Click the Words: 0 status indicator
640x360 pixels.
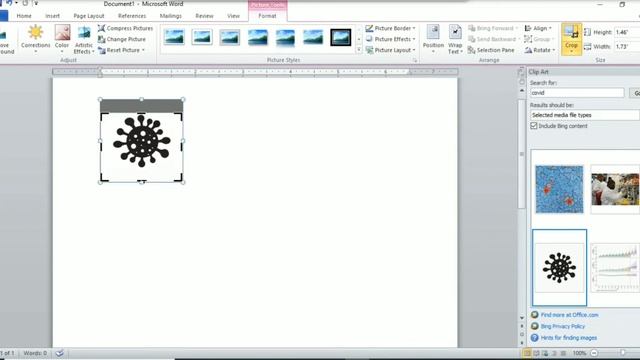(35, 353)
